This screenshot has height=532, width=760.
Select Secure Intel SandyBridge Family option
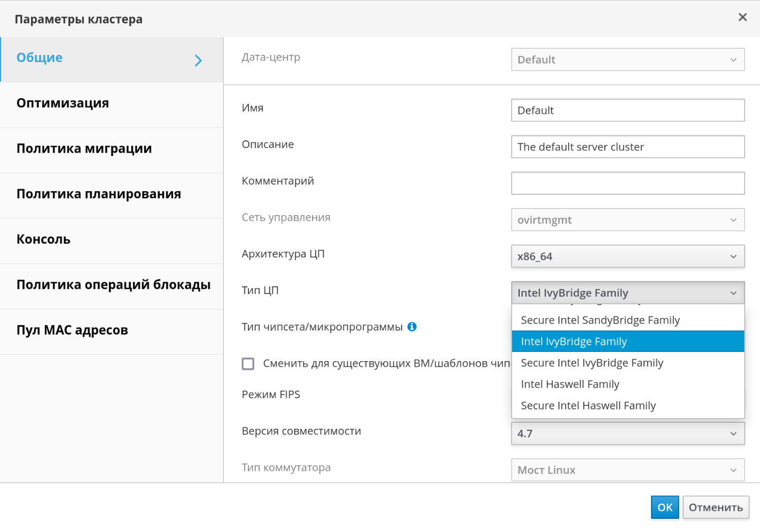point(600,320)
